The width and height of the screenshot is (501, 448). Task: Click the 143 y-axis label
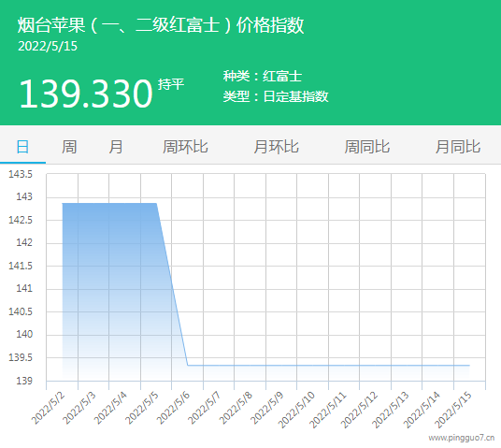24,196
